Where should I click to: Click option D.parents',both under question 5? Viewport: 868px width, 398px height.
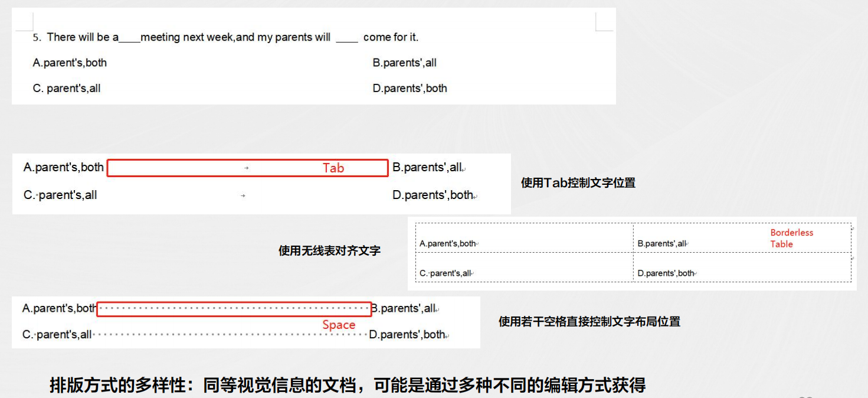[410, 89]
